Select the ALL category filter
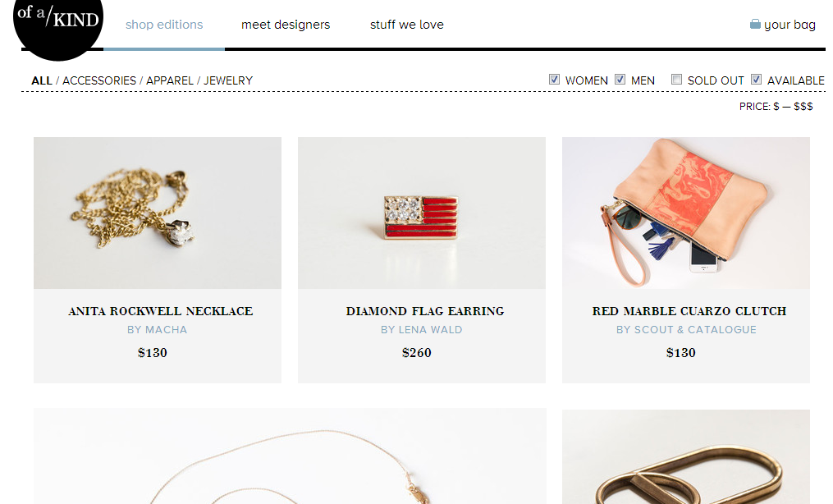This screenshot has height=504, width=833. point(41,80)
